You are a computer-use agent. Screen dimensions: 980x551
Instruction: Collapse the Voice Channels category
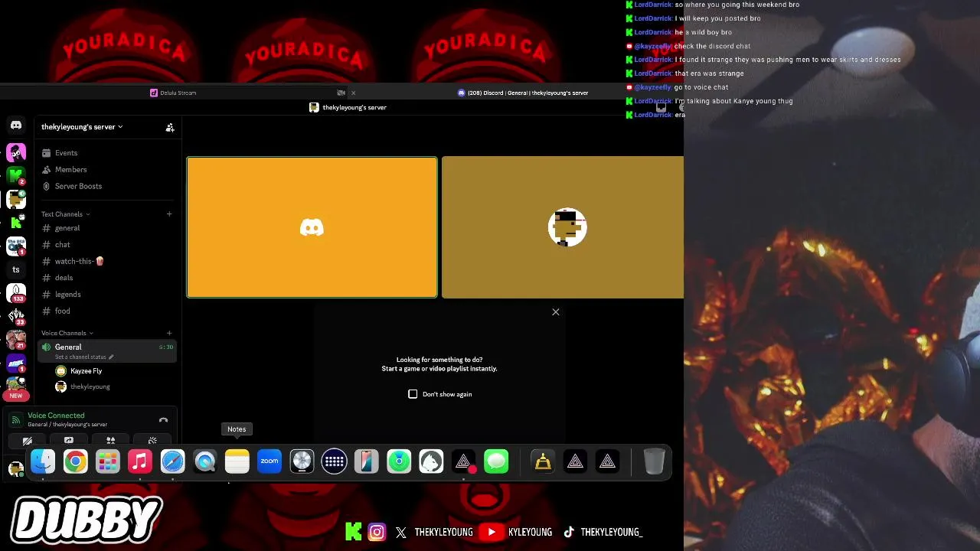pyautogui.click(x=67, y=333)
